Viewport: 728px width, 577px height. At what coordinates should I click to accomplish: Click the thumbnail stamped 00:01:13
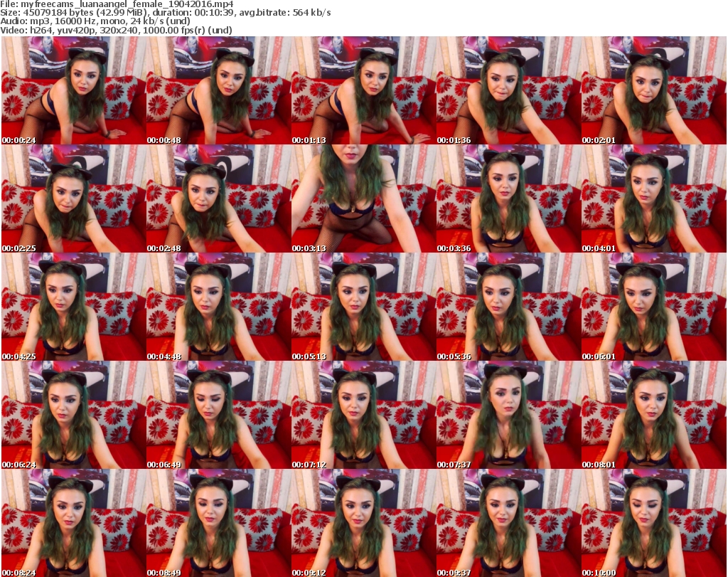pos(363,90)
